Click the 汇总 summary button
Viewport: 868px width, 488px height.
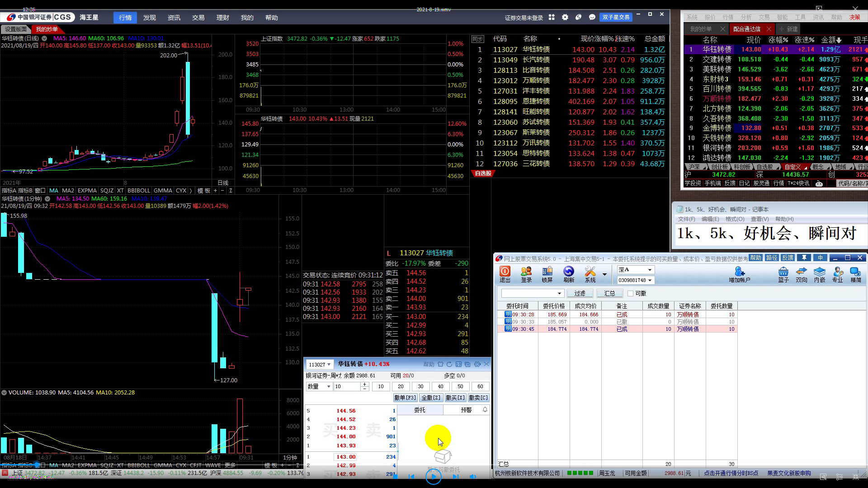pos(609,293)
